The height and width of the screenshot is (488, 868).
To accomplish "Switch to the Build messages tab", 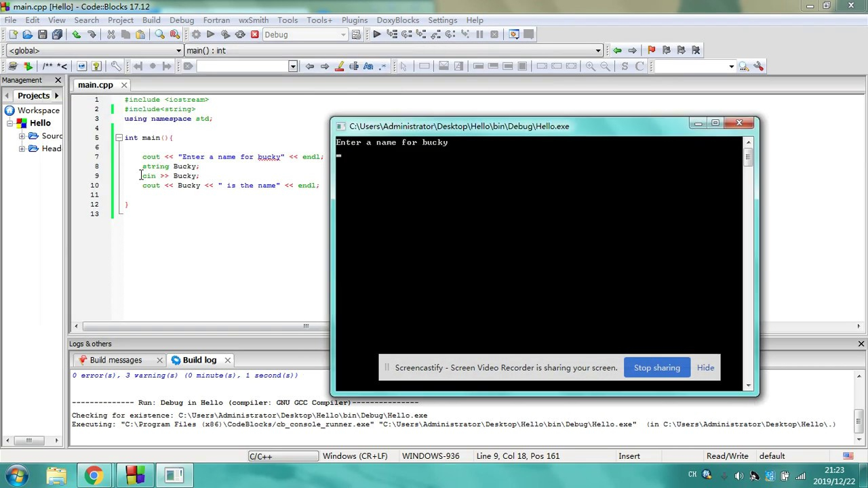I will [x=115, y=360].
